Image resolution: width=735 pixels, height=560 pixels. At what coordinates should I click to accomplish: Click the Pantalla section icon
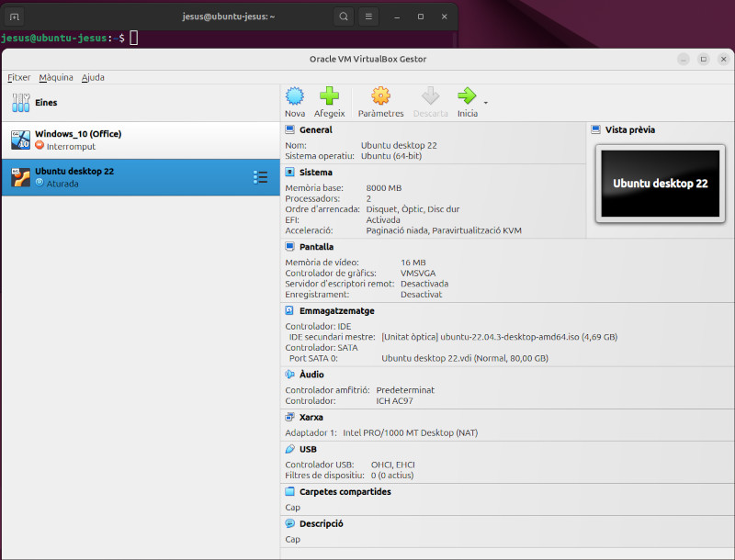coord(288,246)
